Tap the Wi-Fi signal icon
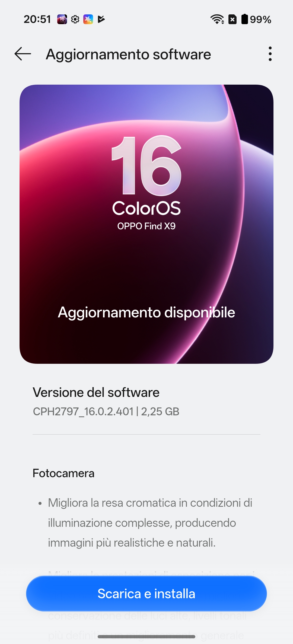Viewport: 293px width, 644px height. (x=217, y=19)
